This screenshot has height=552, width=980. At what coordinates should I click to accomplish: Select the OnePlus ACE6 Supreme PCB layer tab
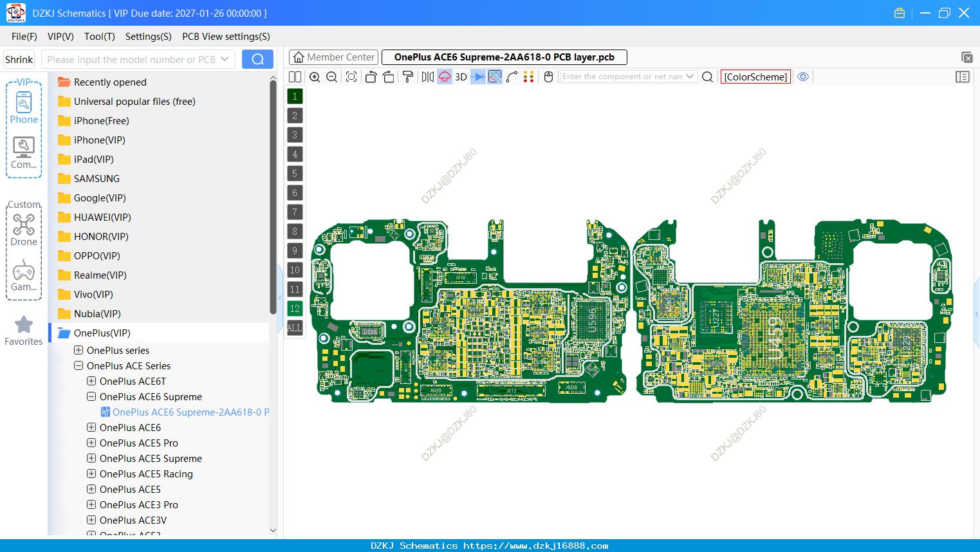pos(504,57)
